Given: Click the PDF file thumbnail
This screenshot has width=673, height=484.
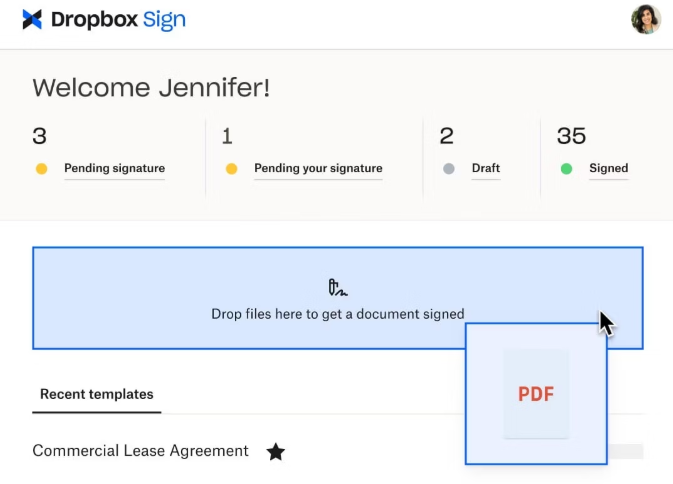Looking at the screenshot, I should tap(536, 394).
